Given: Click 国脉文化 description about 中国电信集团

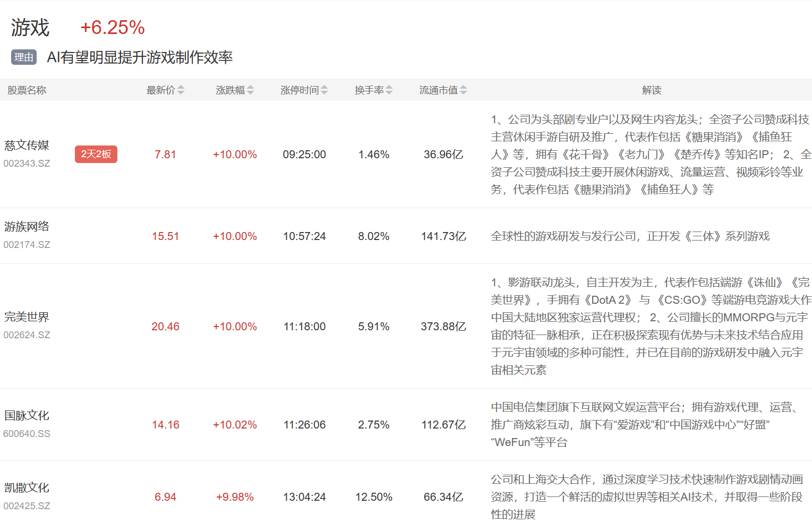Looking at the screenshot, I should click(645, 425).
